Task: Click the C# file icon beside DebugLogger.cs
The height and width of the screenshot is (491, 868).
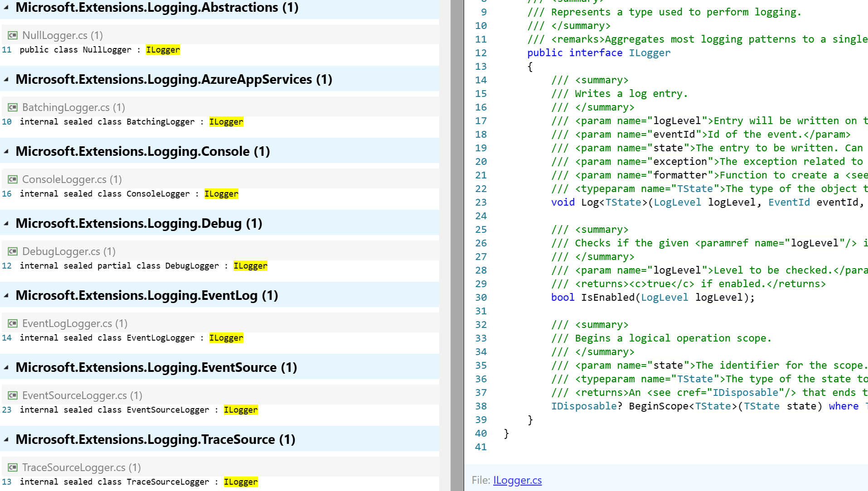Action: [13, 251]
